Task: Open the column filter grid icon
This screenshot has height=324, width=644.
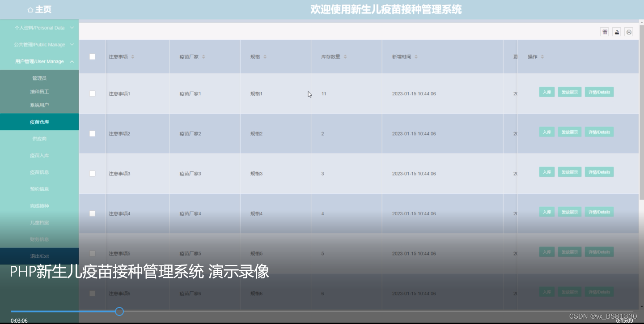Action: tap(605, 32)
